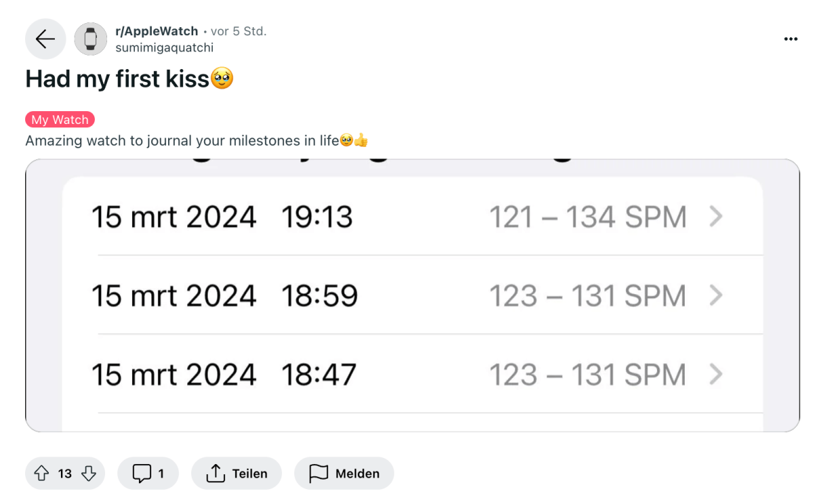Viewport: 813px width, 504px height.
Task: Click the flag icon to report
Action: pos(319,473)
